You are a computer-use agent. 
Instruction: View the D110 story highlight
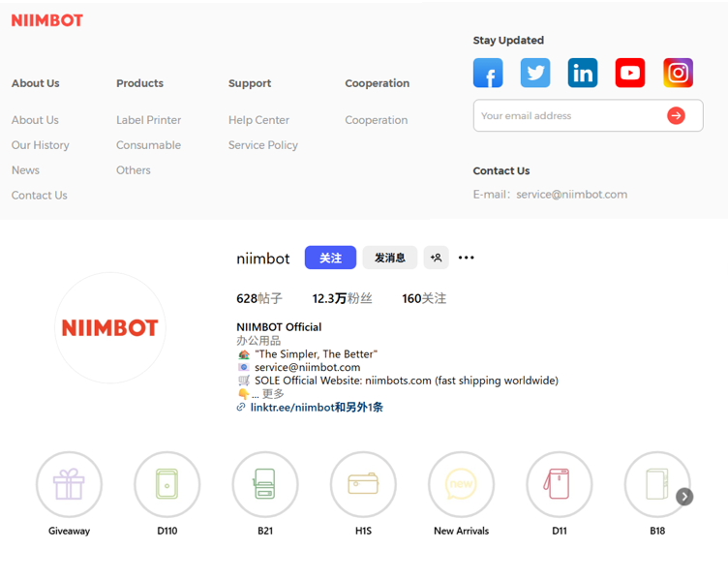point(167,485)
